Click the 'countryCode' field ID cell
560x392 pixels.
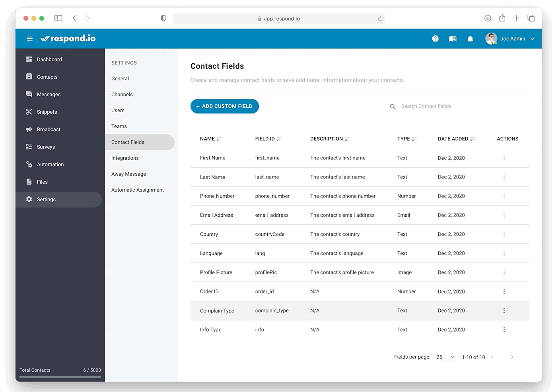270,234
